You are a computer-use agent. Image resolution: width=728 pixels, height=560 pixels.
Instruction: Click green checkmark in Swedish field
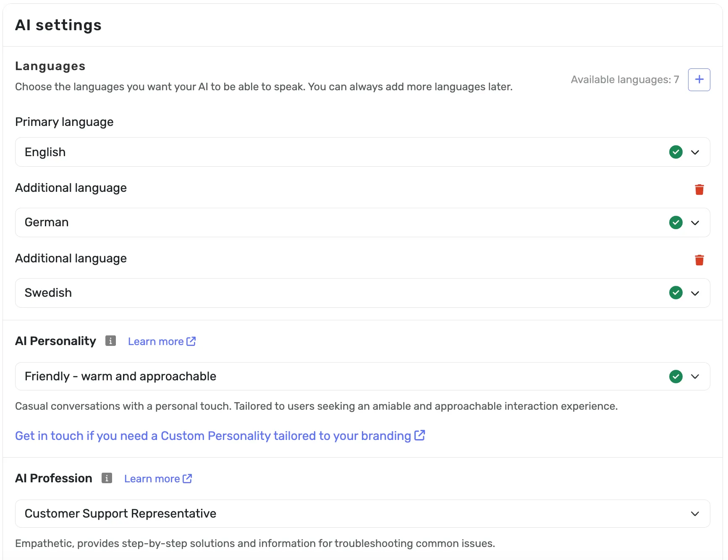click(676, 293)
